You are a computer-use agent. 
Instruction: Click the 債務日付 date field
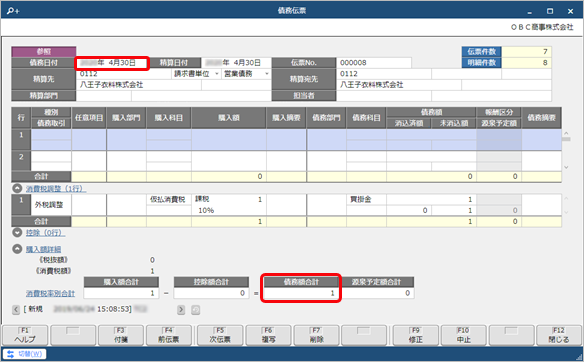[112, 63]
